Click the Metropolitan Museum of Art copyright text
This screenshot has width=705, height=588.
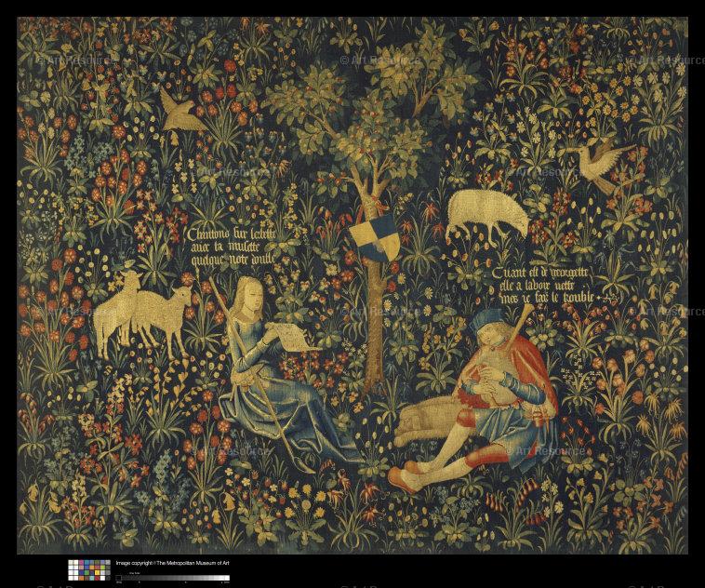click(173, 563)
